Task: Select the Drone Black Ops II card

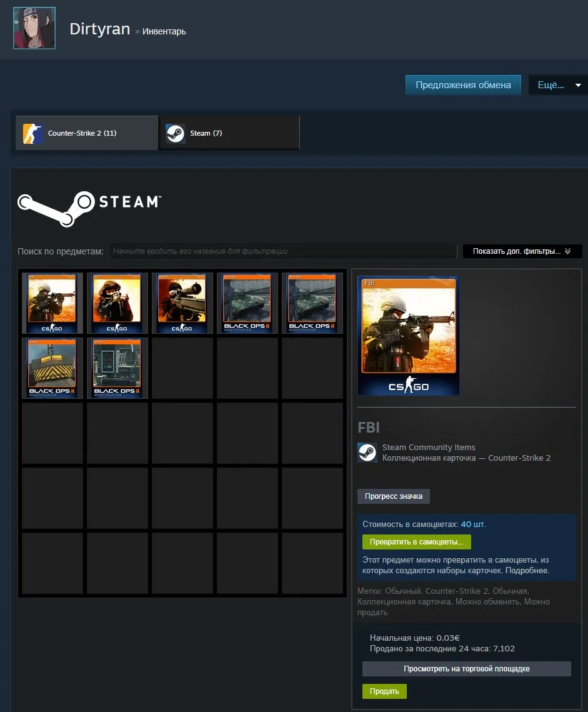Action: click(117, 368)
